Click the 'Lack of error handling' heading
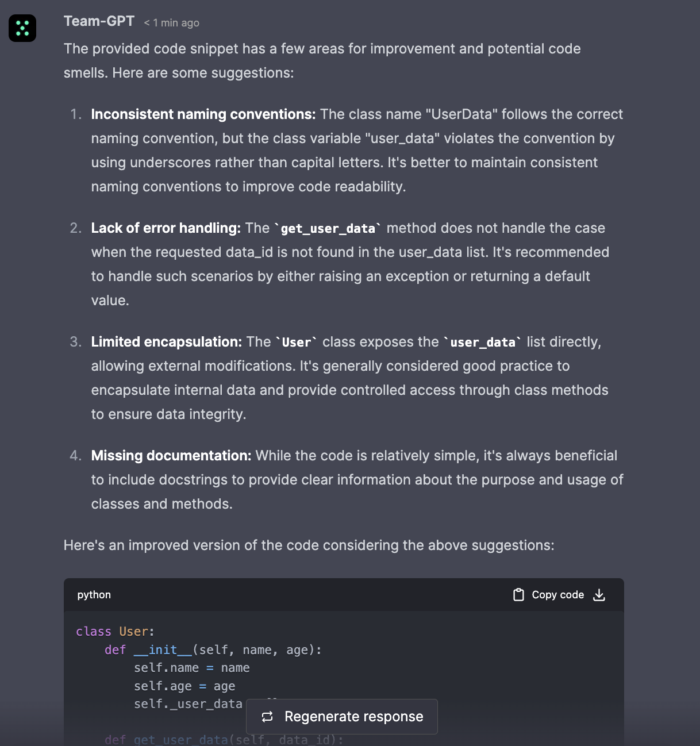The height and width of the screenshot is (746, 700). point(166,228)
